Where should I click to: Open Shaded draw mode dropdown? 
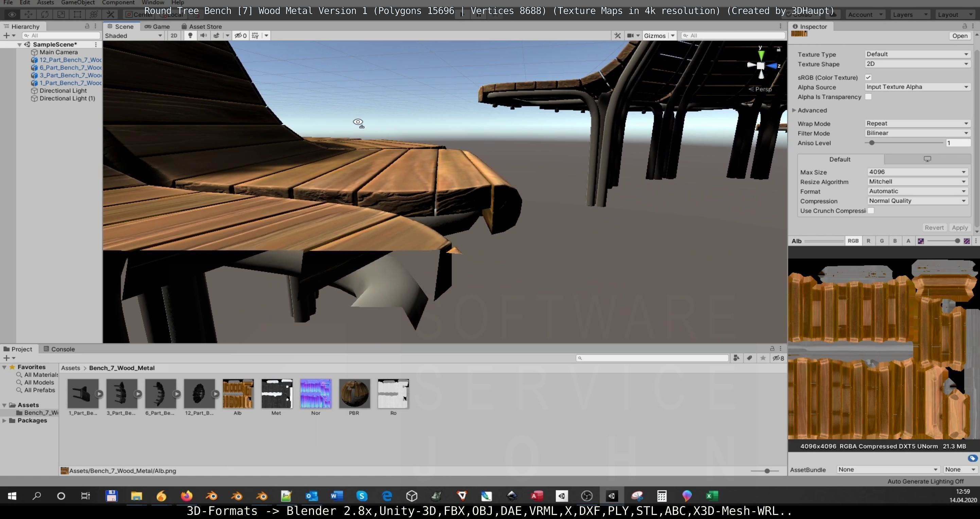[x=134, y=35]
